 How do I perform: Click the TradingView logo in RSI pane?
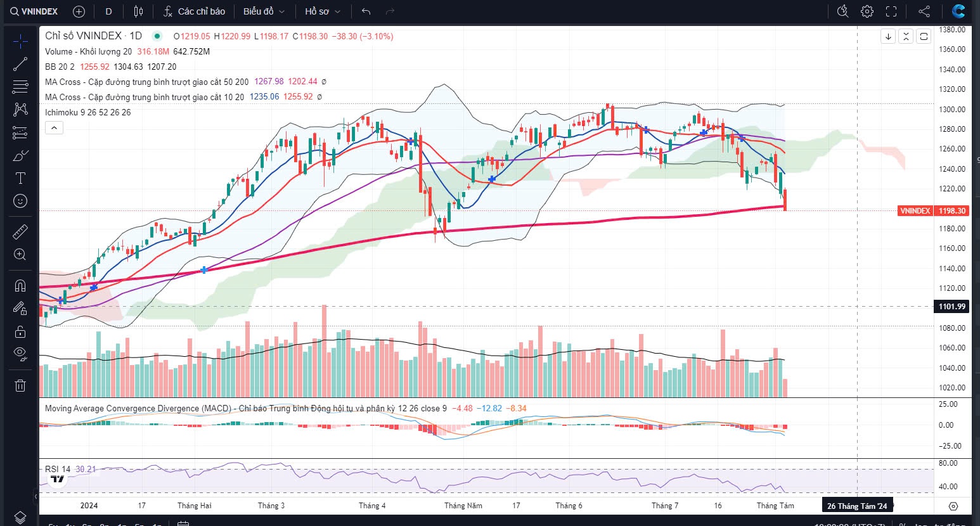pyautogui.click(x=58, y=478)
